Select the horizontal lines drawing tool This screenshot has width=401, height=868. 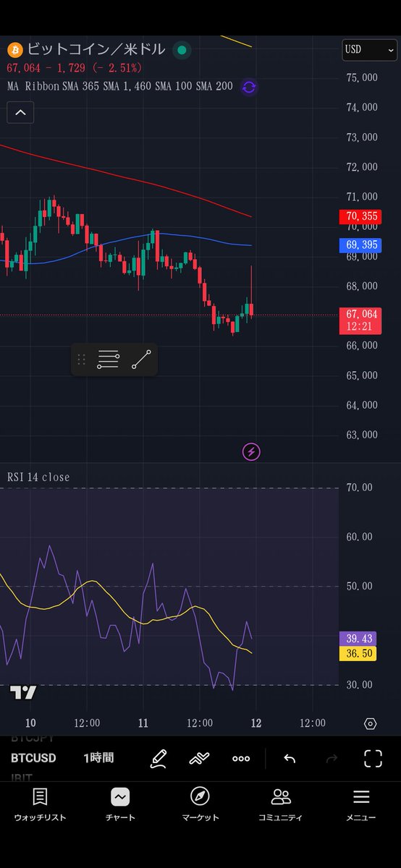point(108,359)
